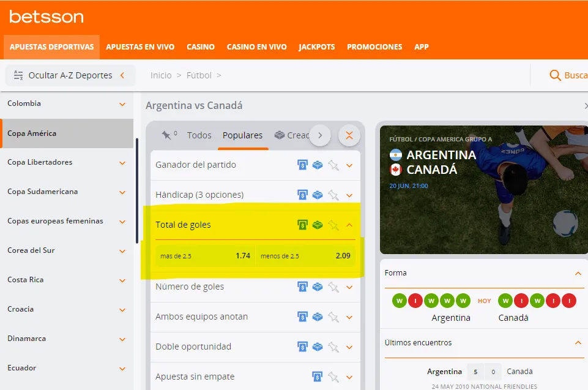Screen dimensions: 588x390
Task: Open search with the magnifying glass icon
Action: 555,75
